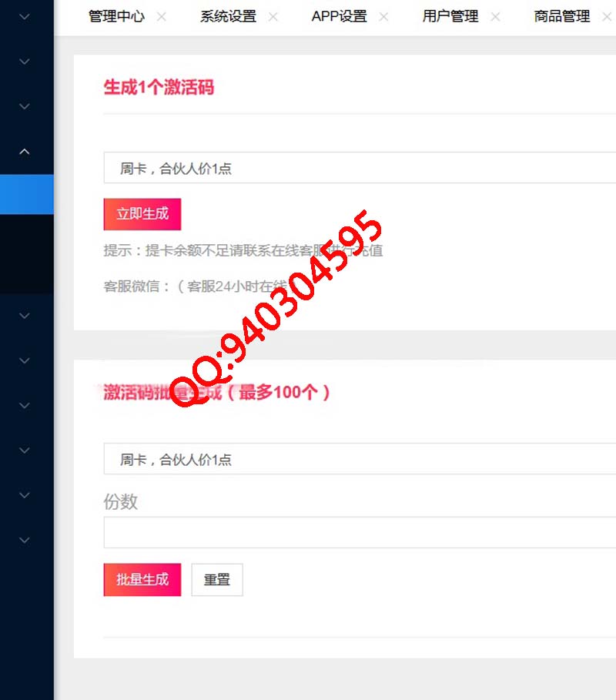Click the 重置 button

click(217, 579)
